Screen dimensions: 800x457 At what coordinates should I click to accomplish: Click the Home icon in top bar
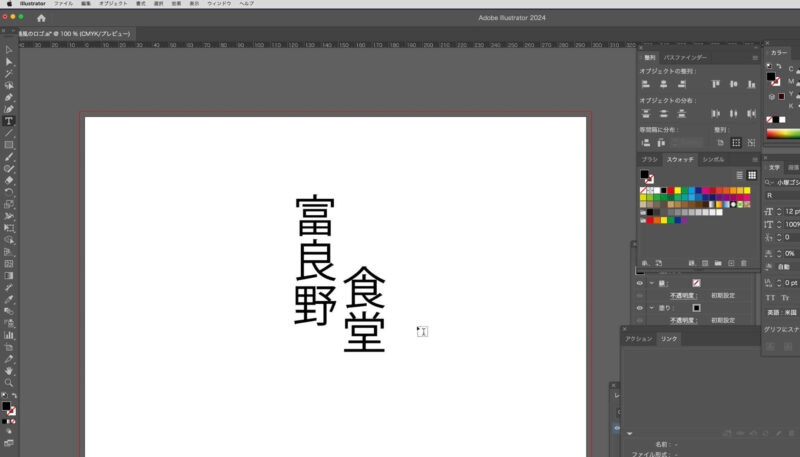tap(41, 18)
